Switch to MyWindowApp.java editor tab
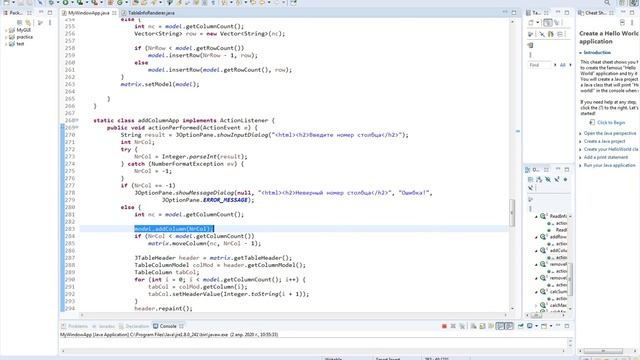Viewport: 640px width, 360px height. pos(88,13)
